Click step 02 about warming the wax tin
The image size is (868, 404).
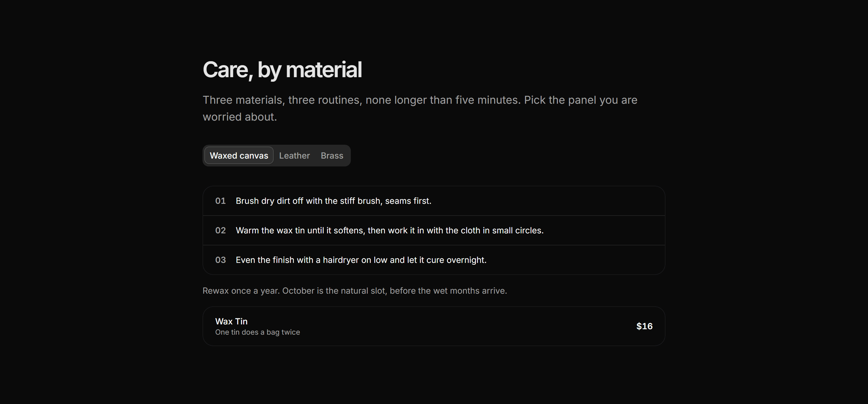pos(434,230)
